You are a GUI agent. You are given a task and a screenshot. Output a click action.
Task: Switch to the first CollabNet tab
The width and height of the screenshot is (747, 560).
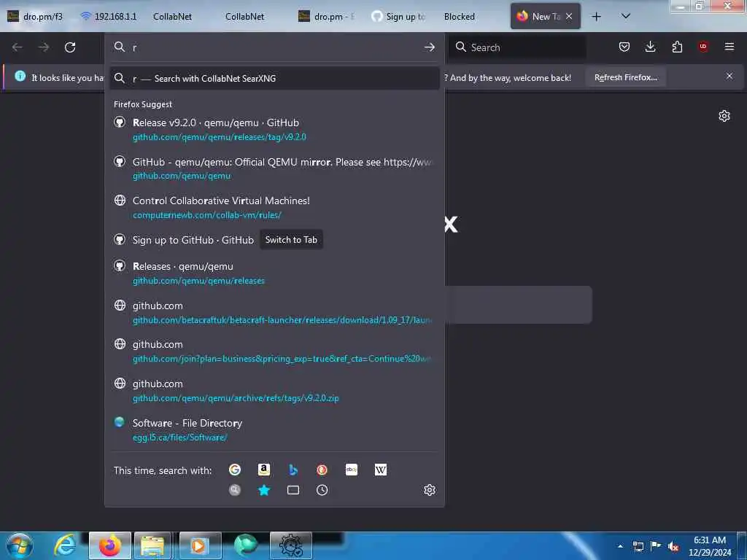point(172,17)
